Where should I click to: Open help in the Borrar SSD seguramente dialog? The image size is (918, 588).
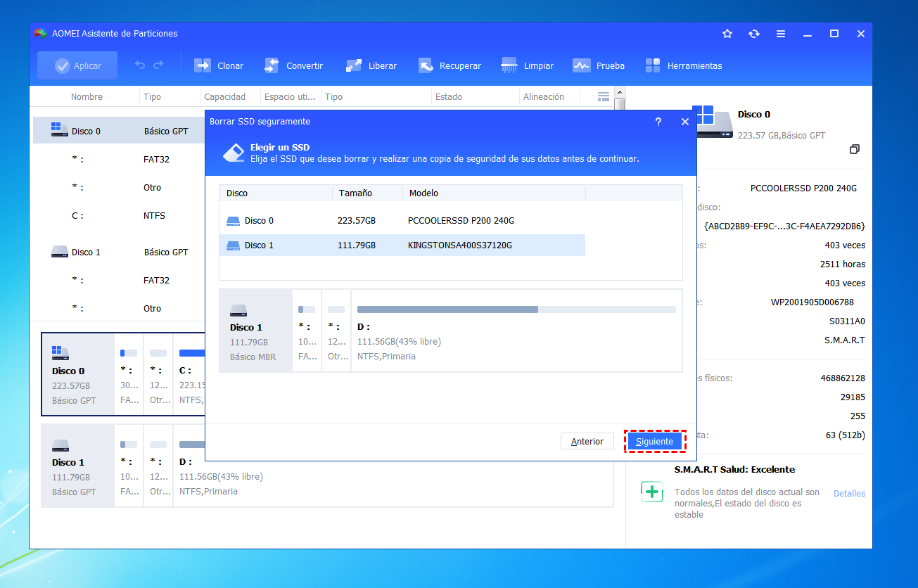(x=658, y=122)
